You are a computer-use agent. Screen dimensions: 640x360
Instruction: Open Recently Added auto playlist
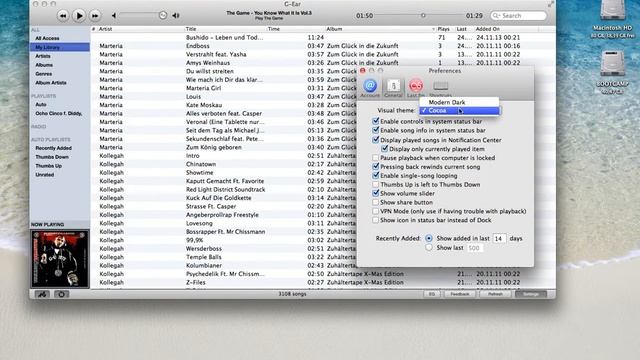[53, 148]
